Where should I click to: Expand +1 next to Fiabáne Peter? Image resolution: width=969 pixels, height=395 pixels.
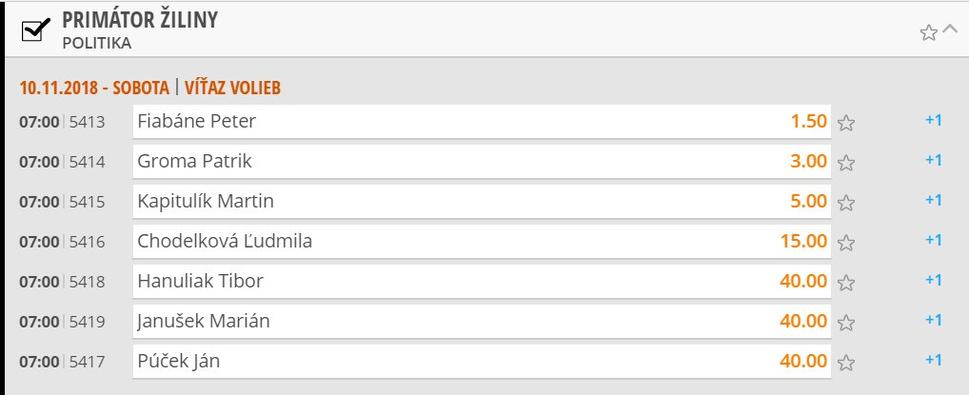933,120
